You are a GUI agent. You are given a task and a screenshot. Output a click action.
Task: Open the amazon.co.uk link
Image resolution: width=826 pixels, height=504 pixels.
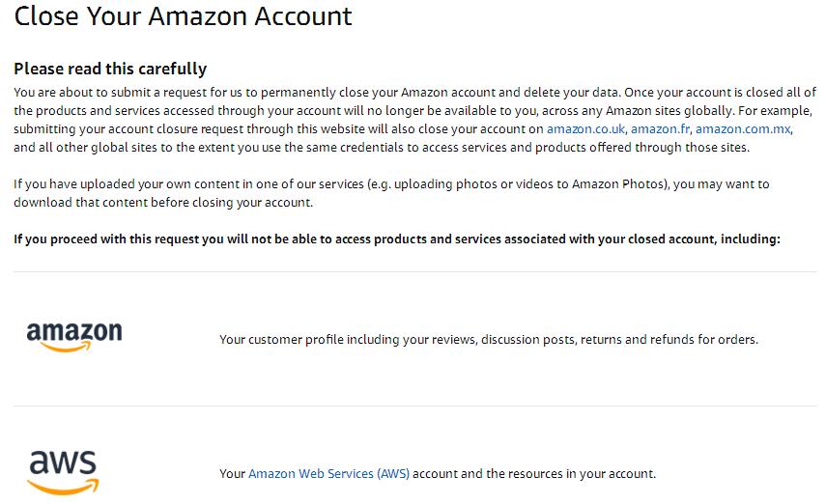(x=585, y=128)
